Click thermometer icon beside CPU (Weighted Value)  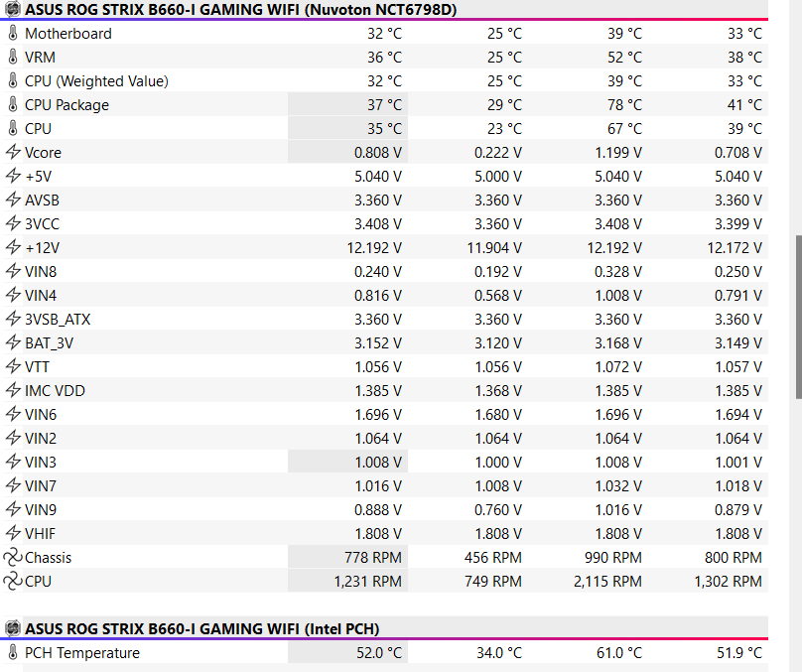tap(13, 80)
